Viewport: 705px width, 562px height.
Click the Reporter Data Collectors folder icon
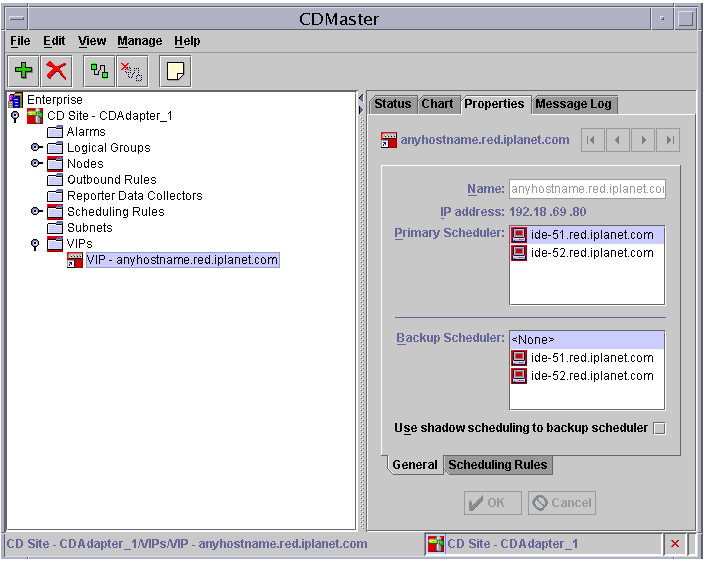coord(55,196)
